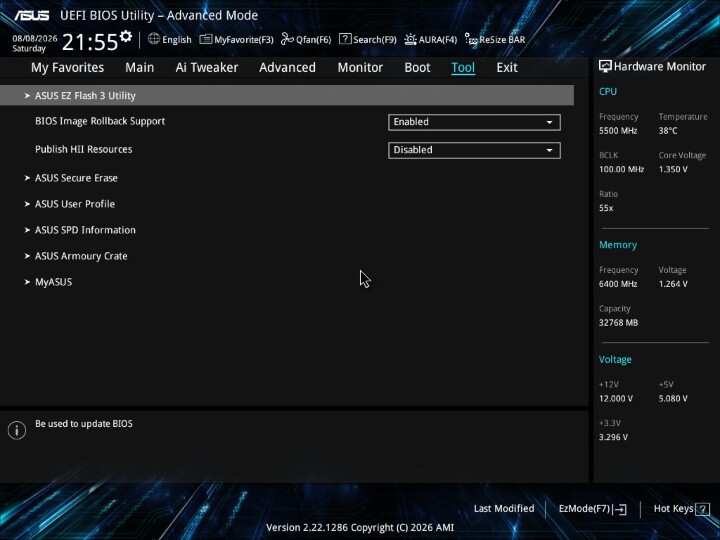The width and height of the screenshot is (720, 540).
Task: Click the 08/08/2026 date text
Action: click(x=35, y=39)
